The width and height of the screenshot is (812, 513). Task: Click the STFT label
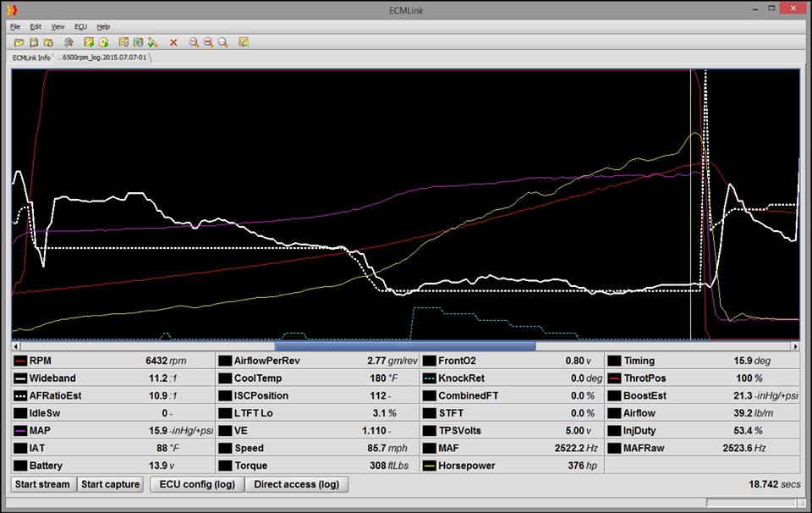(x=451, y=413)
